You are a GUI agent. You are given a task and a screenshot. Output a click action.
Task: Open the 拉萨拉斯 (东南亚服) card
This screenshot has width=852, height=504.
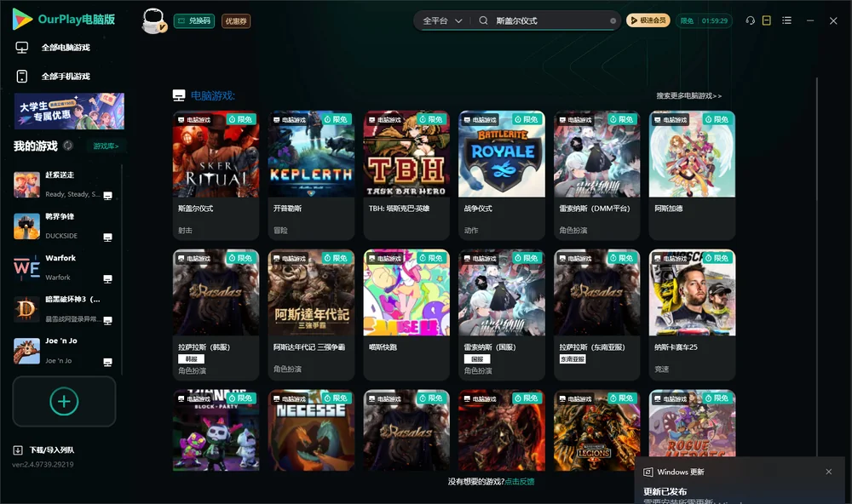[596, 314]
